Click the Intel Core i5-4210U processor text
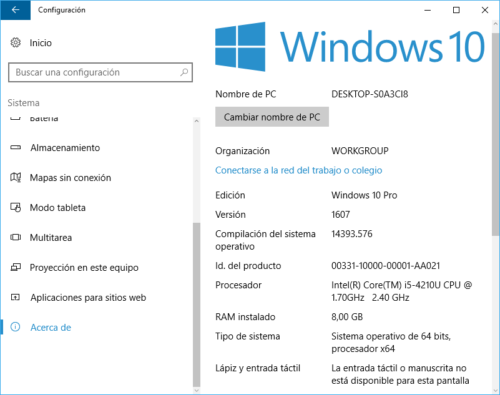This screenshot has width=500, height=395. pyautogui.click(x=402, y=291)
